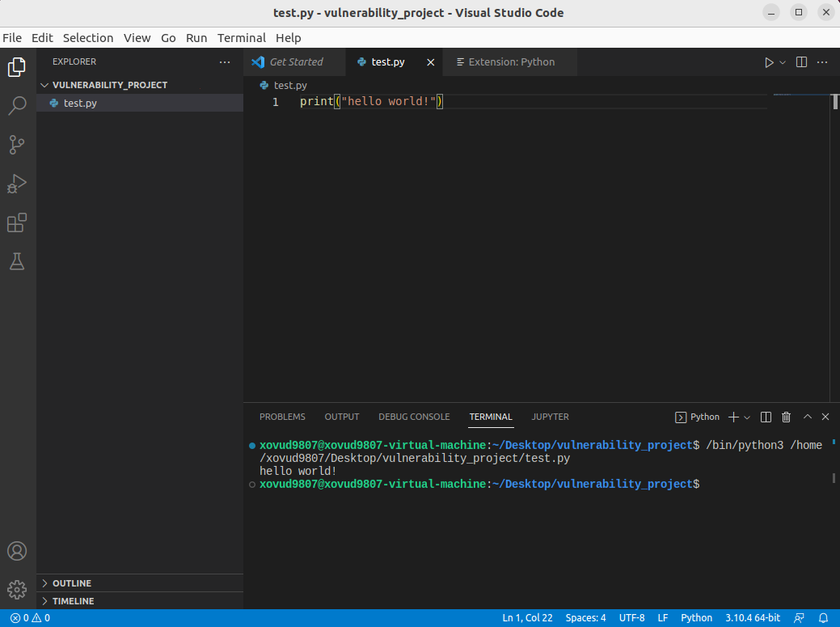The height and width of the screenshot is (627, 840).
Task: Close the terminal panel
Action: point(825,417)
